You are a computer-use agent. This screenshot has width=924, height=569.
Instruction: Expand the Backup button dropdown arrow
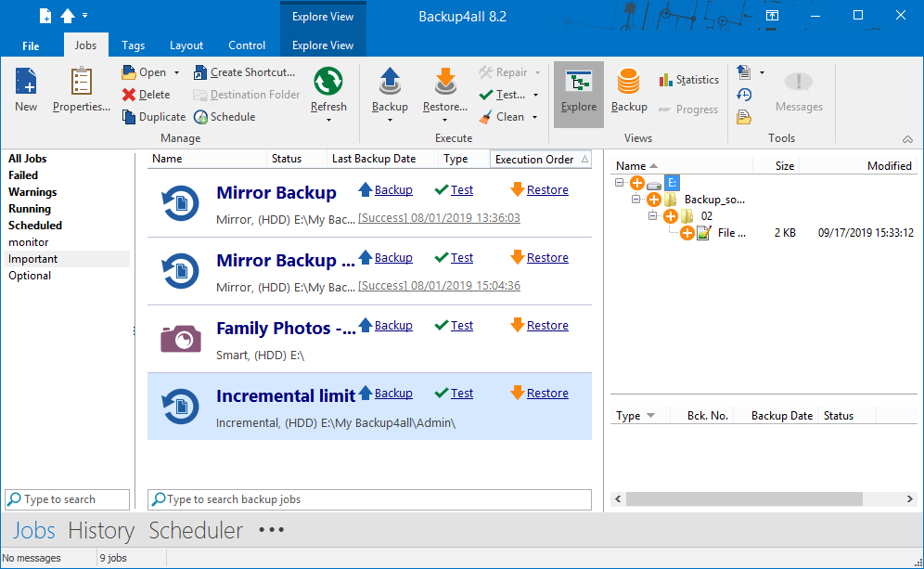pyautogui.click(x=390, y=121)
